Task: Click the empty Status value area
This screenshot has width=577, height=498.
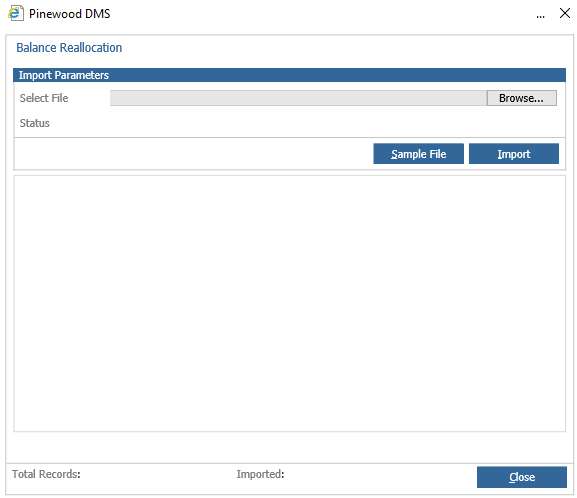Action: (333, 123)
